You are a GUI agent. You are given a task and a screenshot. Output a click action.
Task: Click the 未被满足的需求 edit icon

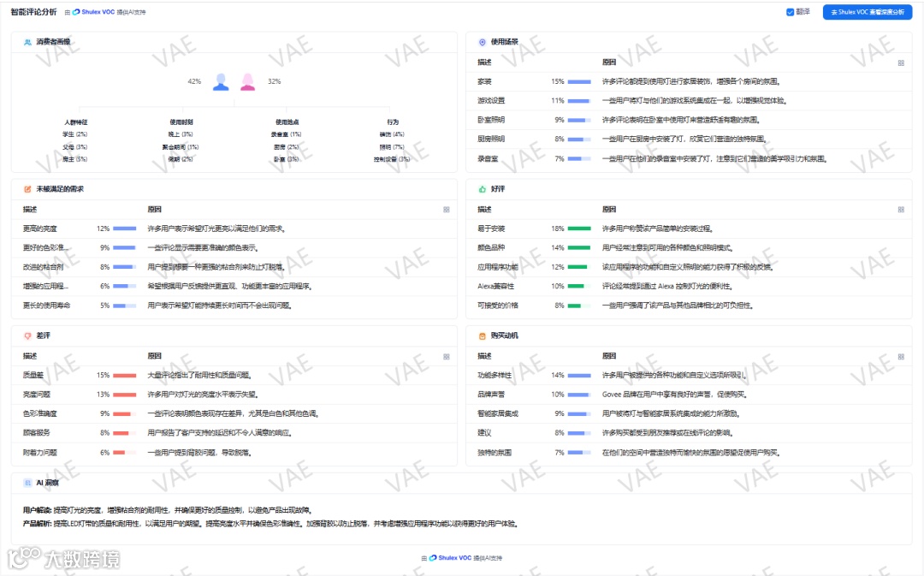pyautogui.click(x=27, y=189)
